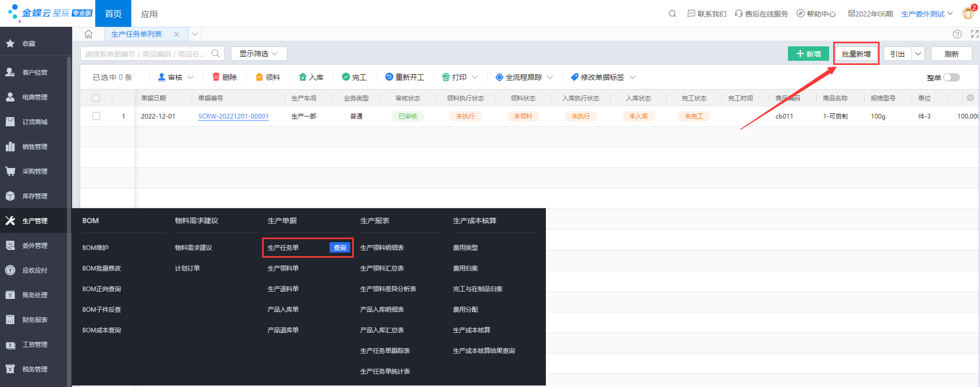Click the search icon in bill search box
The height and width of the screenshot is (387, 980).
[x=216, y=54]
